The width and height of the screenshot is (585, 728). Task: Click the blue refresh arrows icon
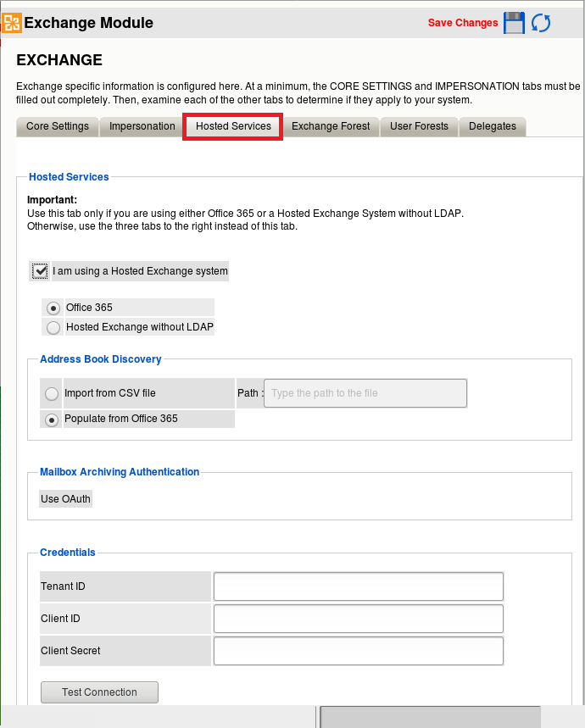coord(541,23)
